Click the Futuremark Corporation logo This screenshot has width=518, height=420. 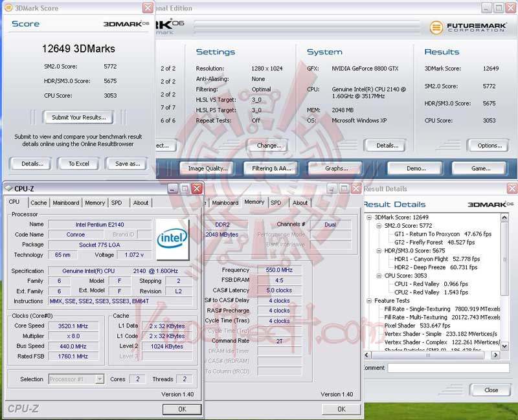(467, 27)
